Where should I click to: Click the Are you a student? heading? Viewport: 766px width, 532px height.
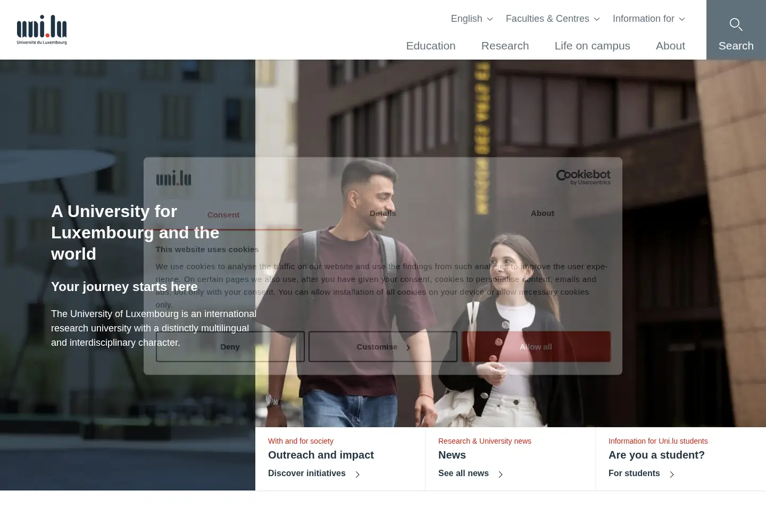point(656,455)
